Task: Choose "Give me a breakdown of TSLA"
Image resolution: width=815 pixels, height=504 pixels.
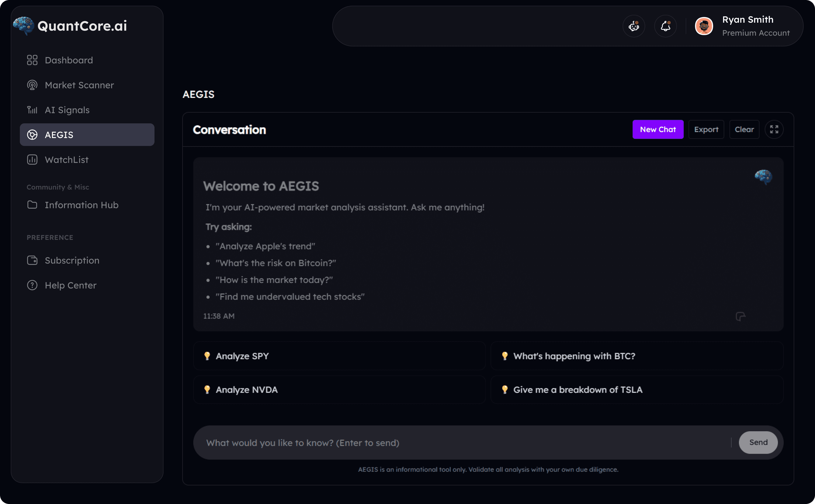Action: pos(637,390)
